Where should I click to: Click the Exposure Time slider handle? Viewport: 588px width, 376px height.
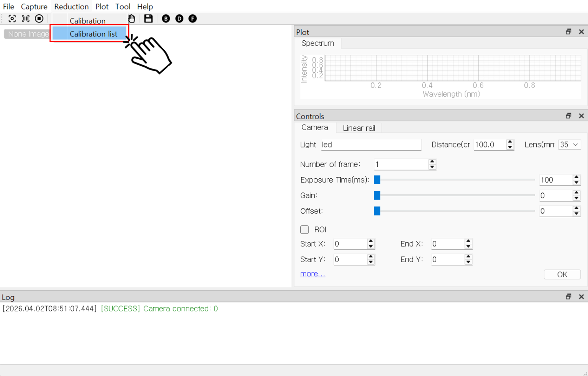(x=377, y=180)
